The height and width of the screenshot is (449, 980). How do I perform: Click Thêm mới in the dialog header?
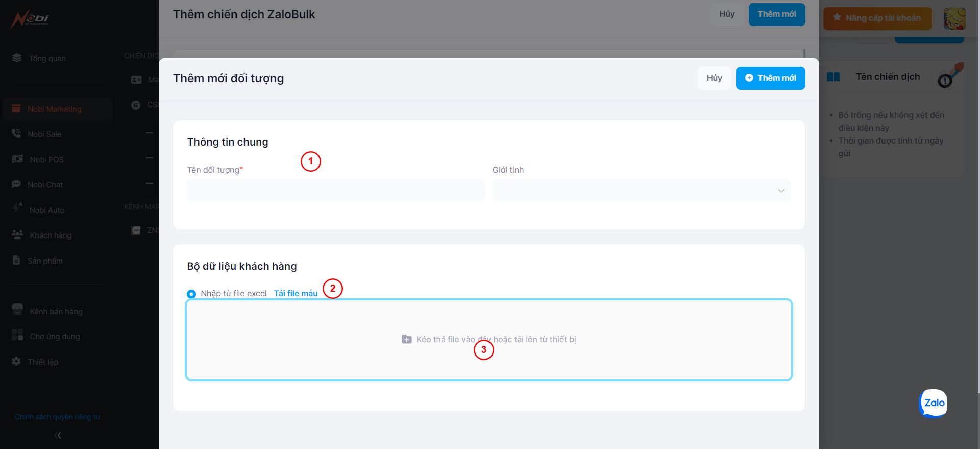pyautogui.click(x=770, y=78)
